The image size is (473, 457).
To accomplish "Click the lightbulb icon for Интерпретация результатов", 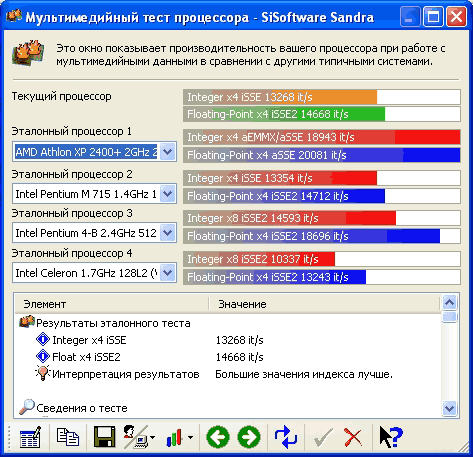I will (43, 373).
